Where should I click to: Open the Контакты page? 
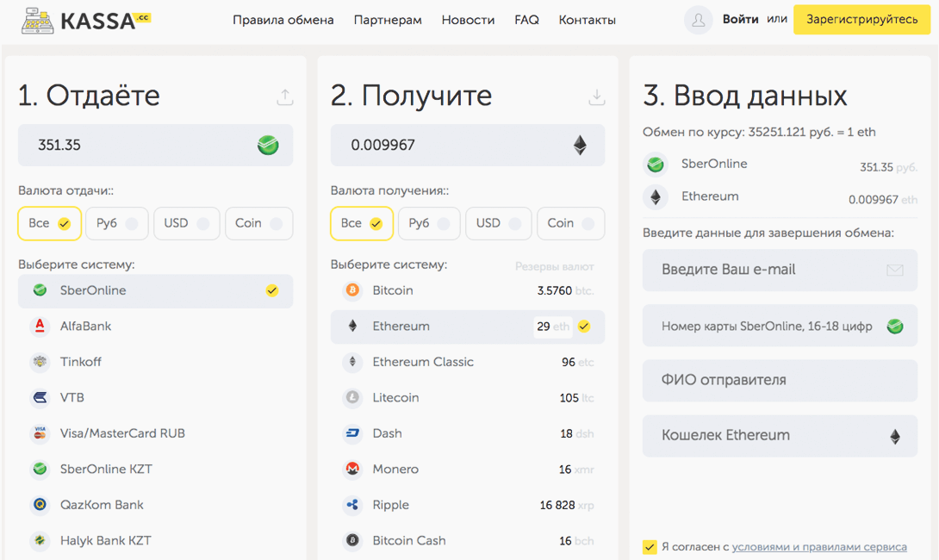coord(587,21)
